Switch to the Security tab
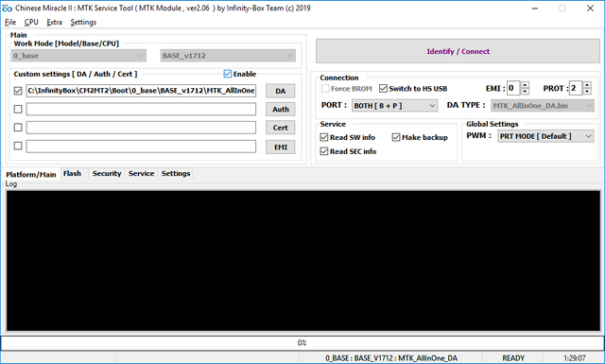 click(107, 174)
